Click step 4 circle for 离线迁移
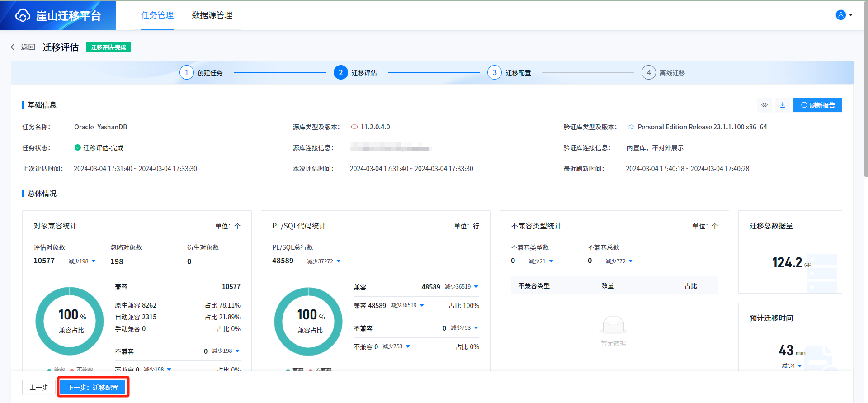The image size is (868, 403). click(649, 72)
